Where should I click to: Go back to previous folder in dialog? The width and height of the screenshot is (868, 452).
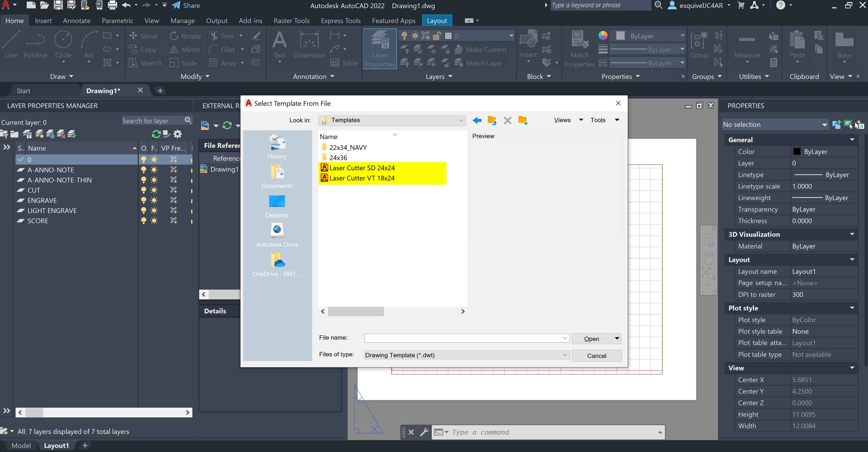(477, 120)
